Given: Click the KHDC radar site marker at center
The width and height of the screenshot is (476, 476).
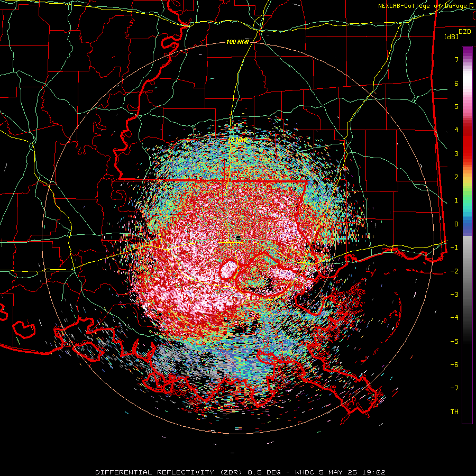Looking at the screenshot, I should tap(239, 237).
